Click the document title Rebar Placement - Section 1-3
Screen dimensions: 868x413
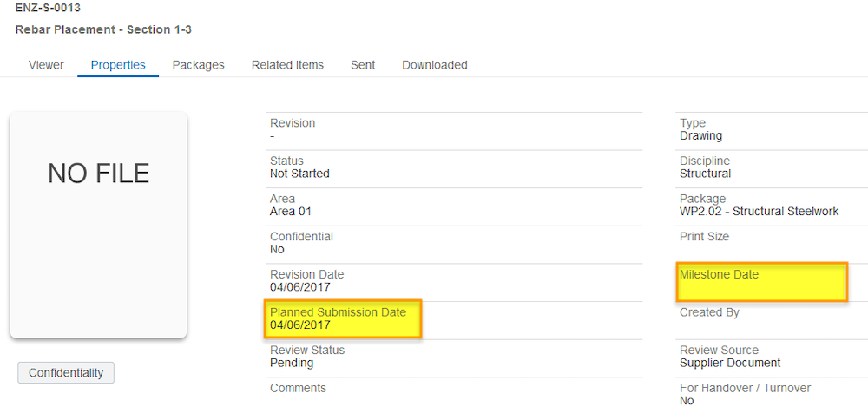click(103, 29)
